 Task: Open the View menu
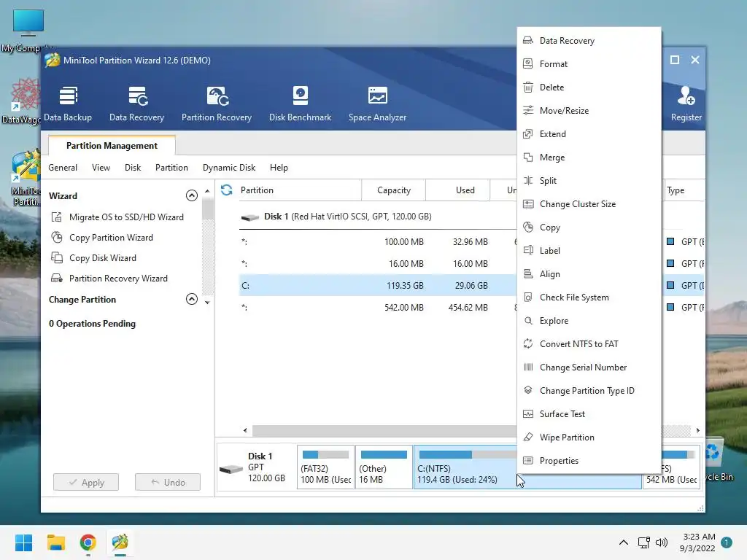coord(101,168)
